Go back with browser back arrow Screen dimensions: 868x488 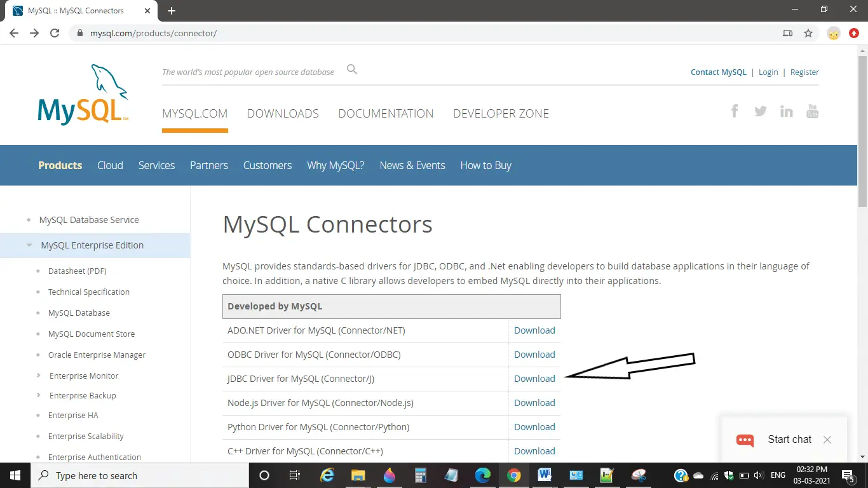pyautogui.click(x=14, y=33)
